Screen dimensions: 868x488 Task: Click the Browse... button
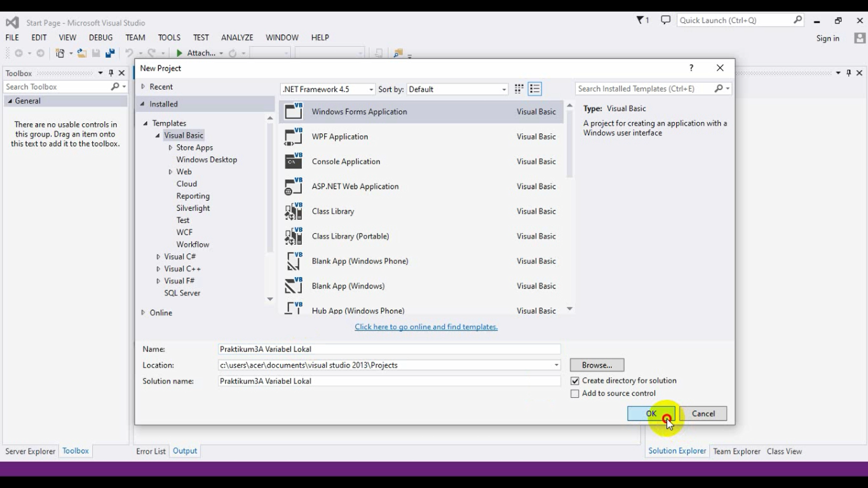pyautogui.click(x=597, y=365)
